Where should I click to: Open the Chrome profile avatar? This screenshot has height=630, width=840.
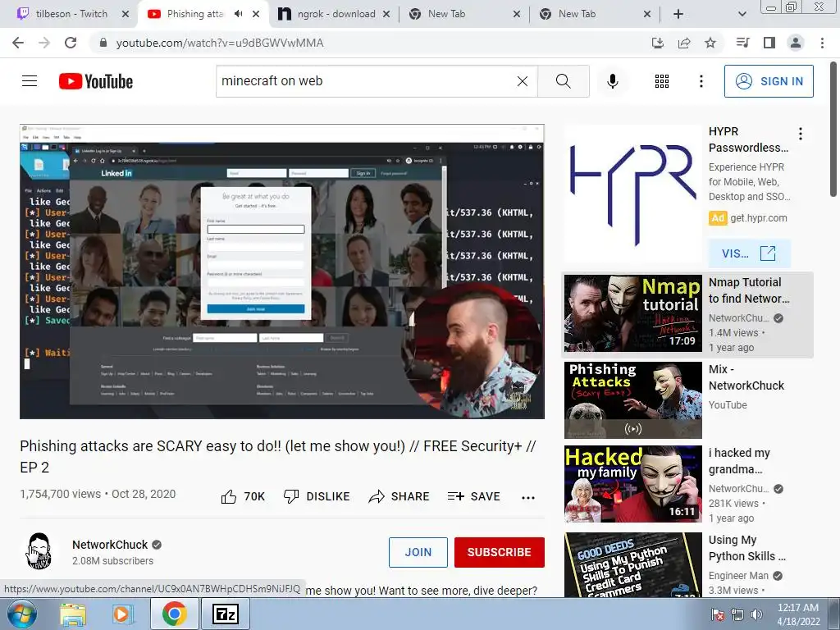[796, 43]
